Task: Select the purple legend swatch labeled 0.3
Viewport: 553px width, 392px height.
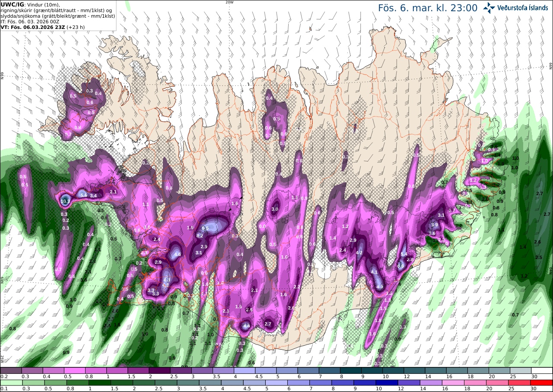Action: pyautogui.click(x=32, y=370)
